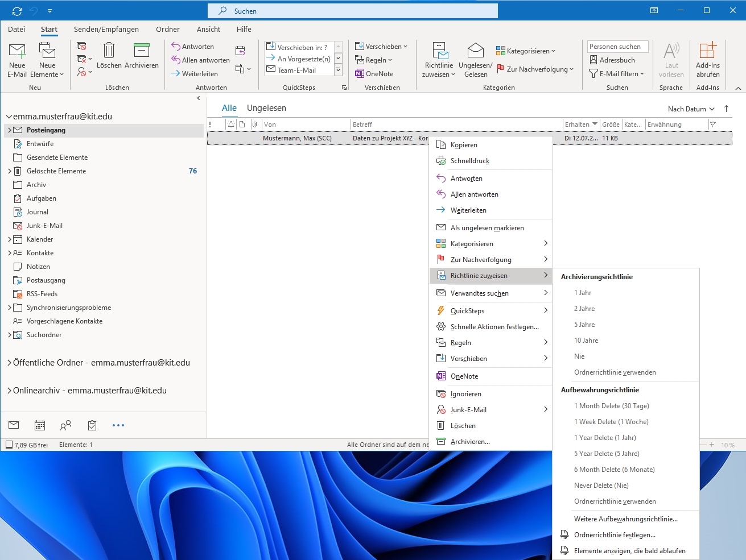Expand the Onlinearchiv mailbox node
746x560 pixels.
coord(10,391)
